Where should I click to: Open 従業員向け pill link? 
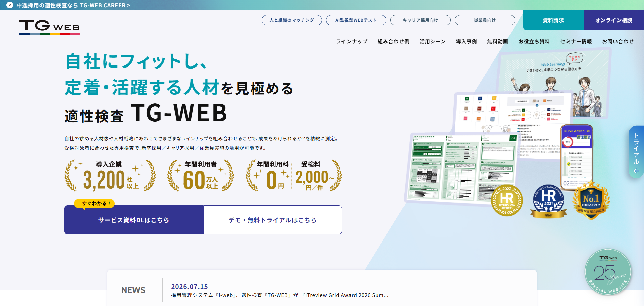(x=485, y=20)
